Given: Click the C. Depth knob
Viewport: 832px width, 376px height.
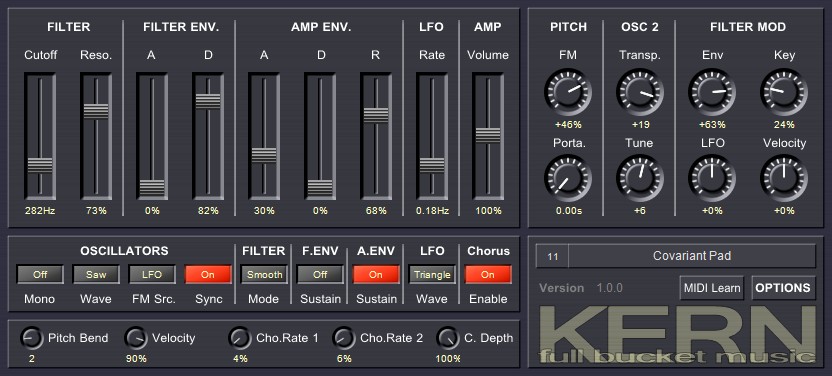Looking at the screenshot, I should tap(448, 338).
